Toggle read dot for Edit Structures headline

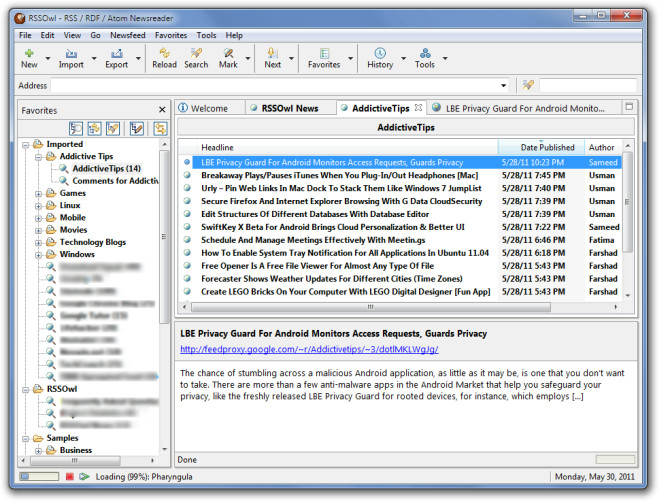(187, 214)
